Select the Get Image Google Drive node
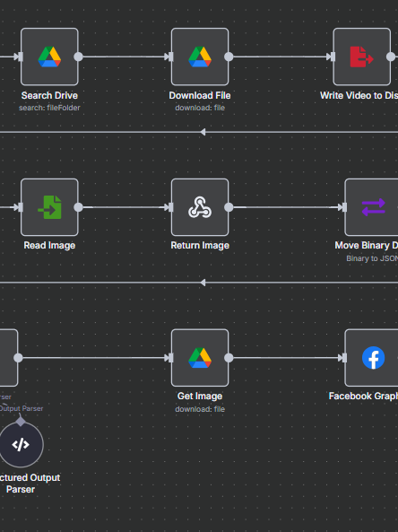The height and width of the screenshot is (532, 398). coord(200,358)
